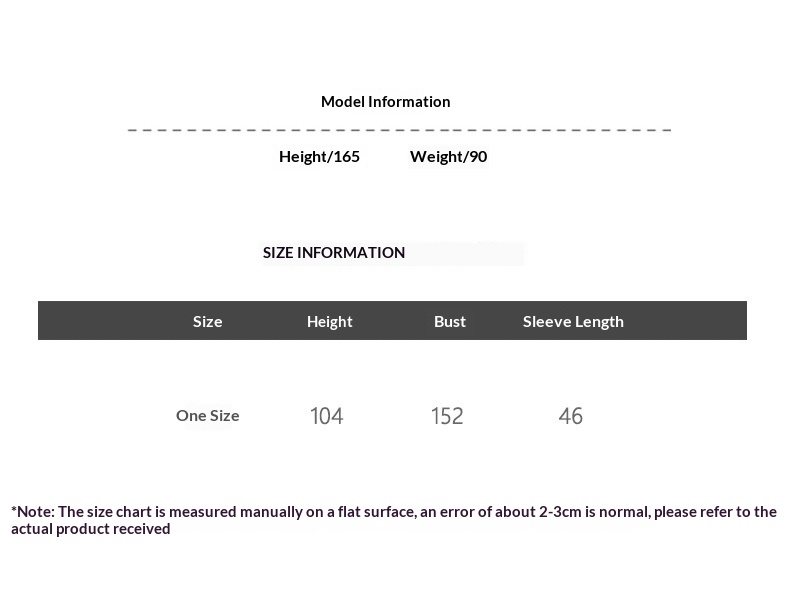Click the "Bust" column header

(x=449, y=321)
